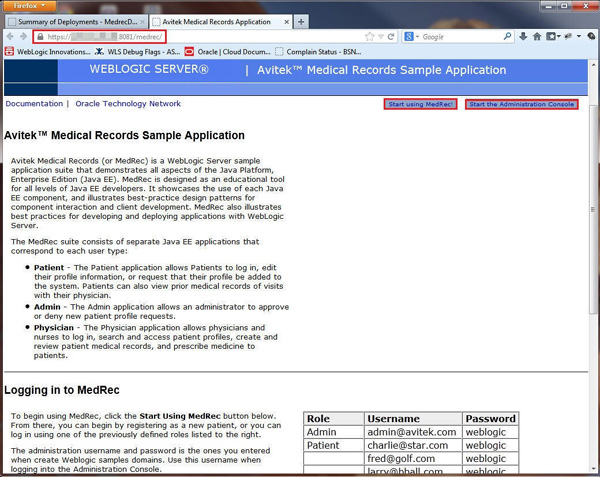Click the Role column header

click(x=333, y=418)
